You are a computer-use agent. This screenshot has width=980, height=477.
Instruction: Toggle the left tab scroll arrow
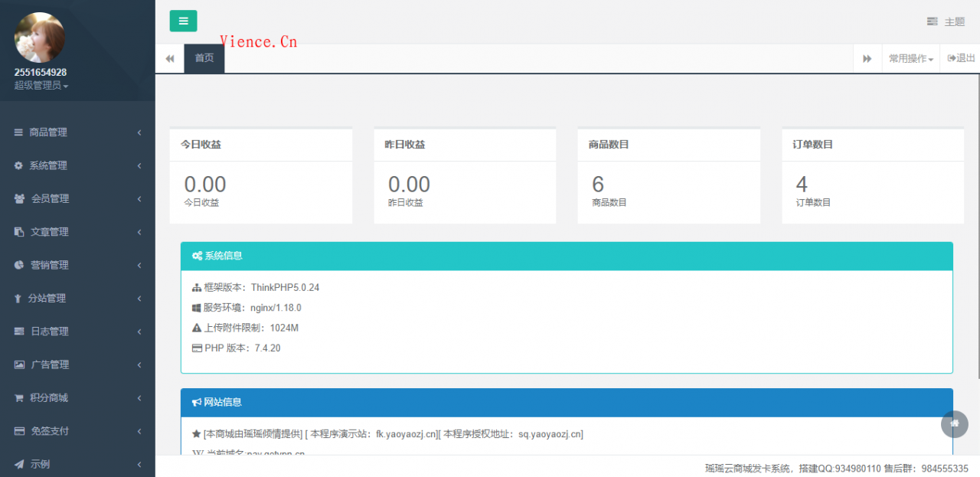[x=169, y=57]
